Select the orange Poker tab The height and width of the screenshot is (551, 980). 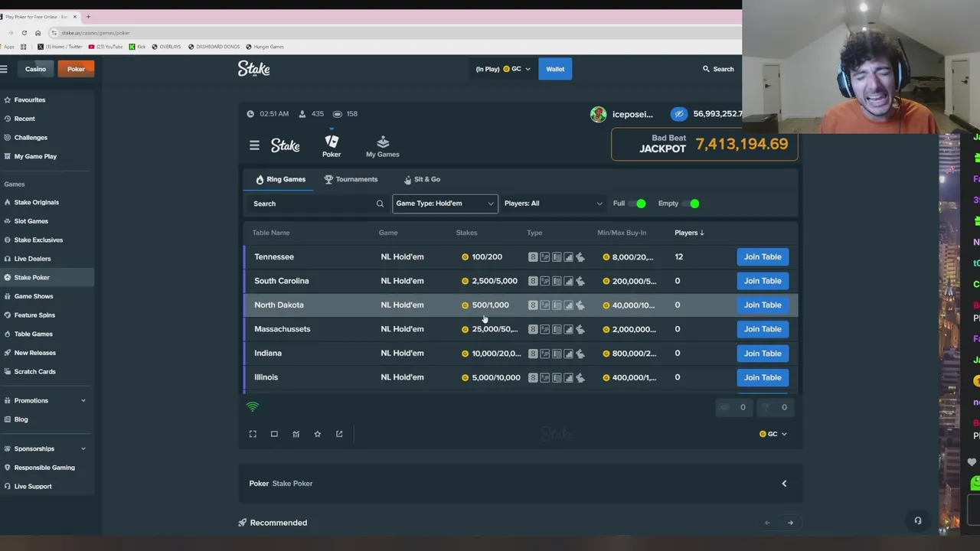pyautogui.click(x=76, y=69)
